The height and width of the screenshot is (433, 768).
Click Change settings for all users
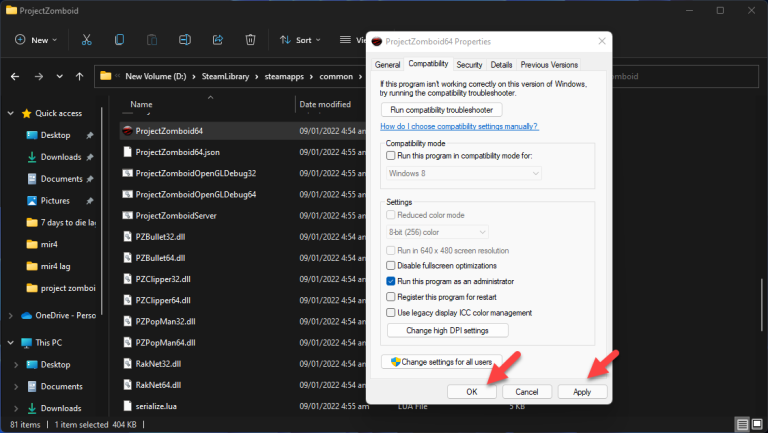click(441, 362)
